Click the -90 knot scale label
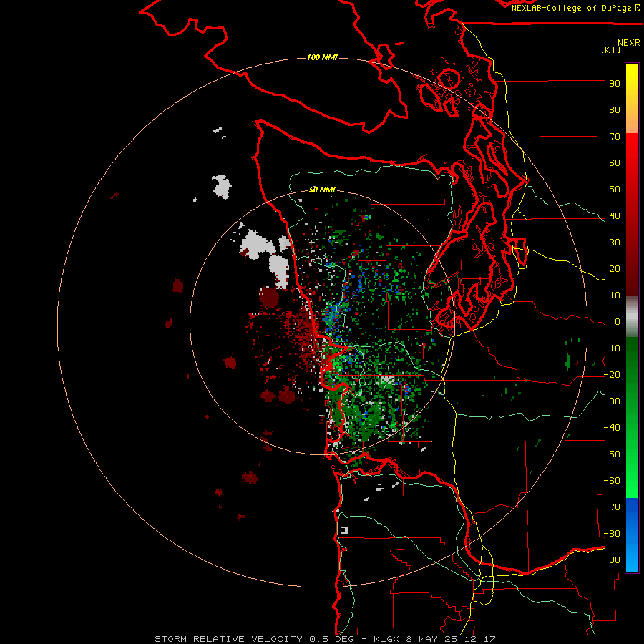The image size is (644, 644). [612, 560]
